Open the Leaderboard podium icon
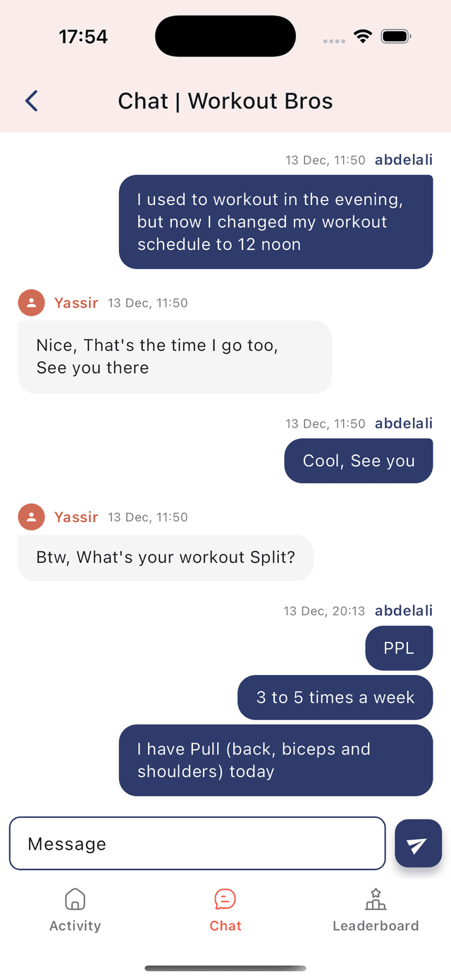This screenshot has width=451, height=980. (376, 899)
